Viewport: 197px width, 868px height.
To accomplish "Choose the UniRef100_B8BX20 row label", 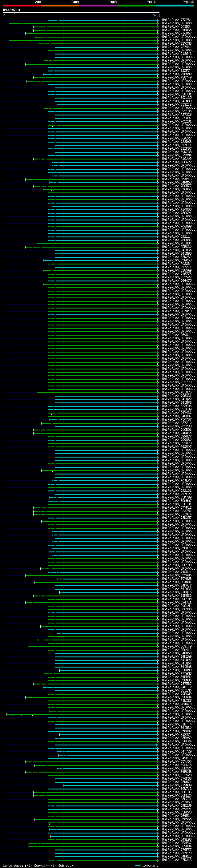I will 177,768.
